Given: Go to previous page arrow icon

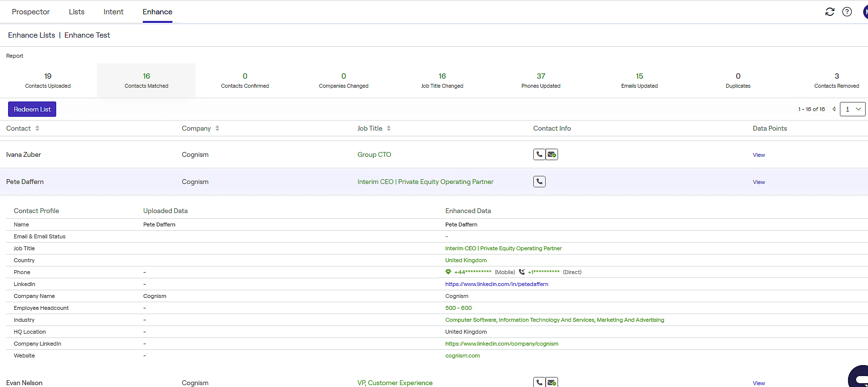Looking at the screenshot, I should [x=834, y=109].
